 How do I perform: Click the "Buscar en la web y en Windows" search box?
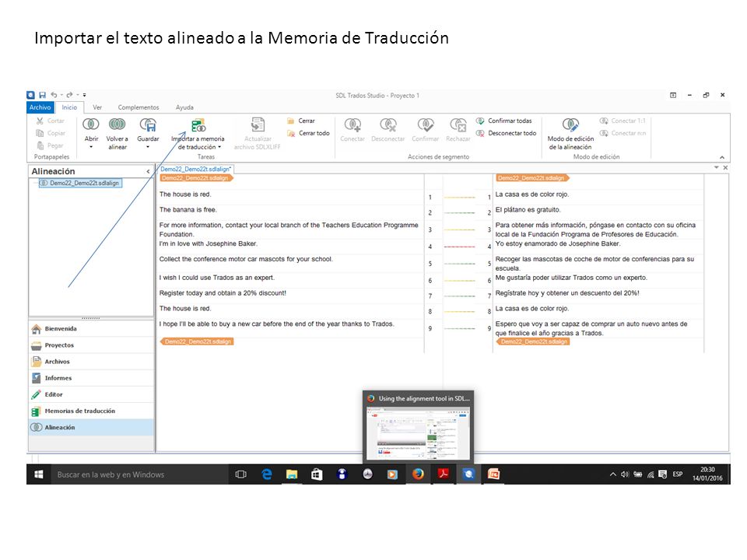click(x=139, y=474)
